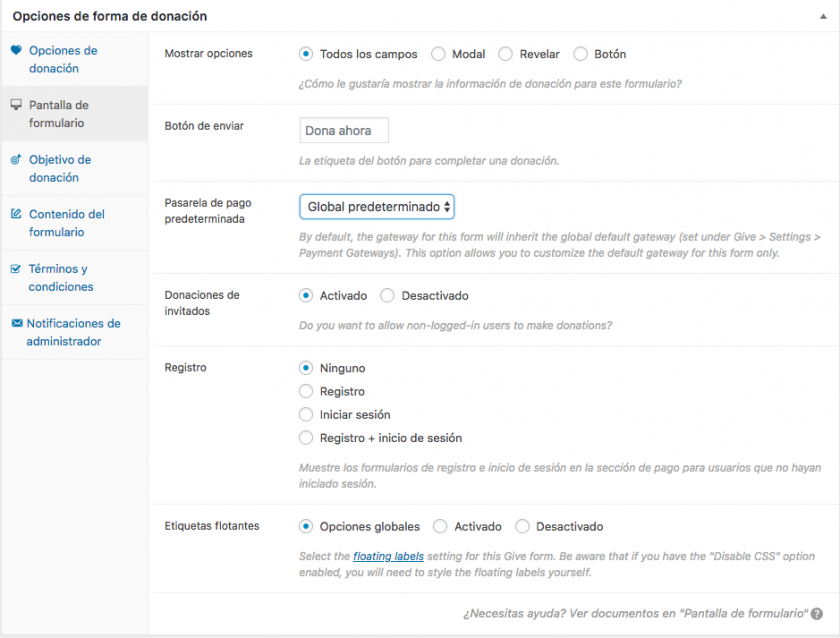The width and height of the screenshot is (840, 638).
Task: Enable floating labels with Activado
Action: pyautogui.click(x=441, y=526)
